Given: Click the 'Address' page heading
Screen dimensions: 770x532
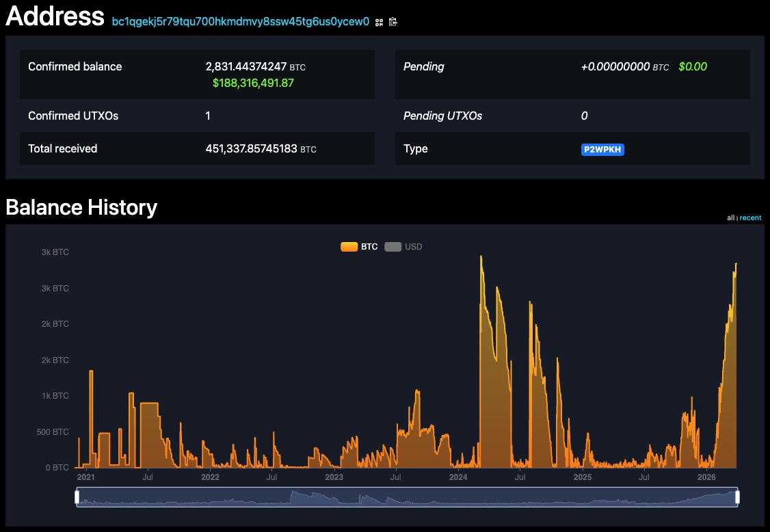Looking at the screenshot, I should pyautogui.click(x=55, y=16).
